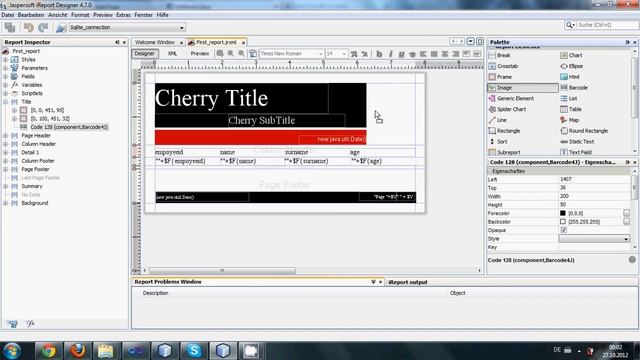Click the Width property value field
The height and width of the screenshot is (360, 640).
(x=594, y=196)
